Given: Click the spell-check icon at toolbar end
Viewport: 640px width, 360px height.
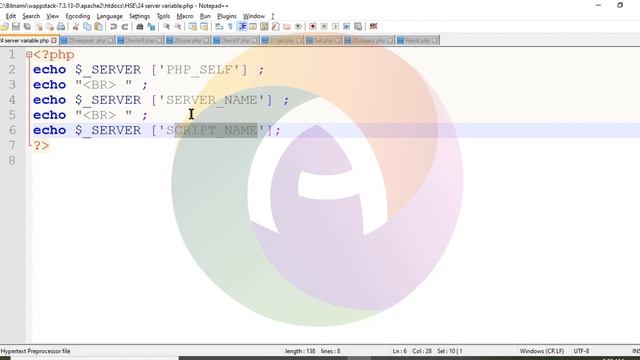Looking at the screenshot, I should [x=373, y=27].
